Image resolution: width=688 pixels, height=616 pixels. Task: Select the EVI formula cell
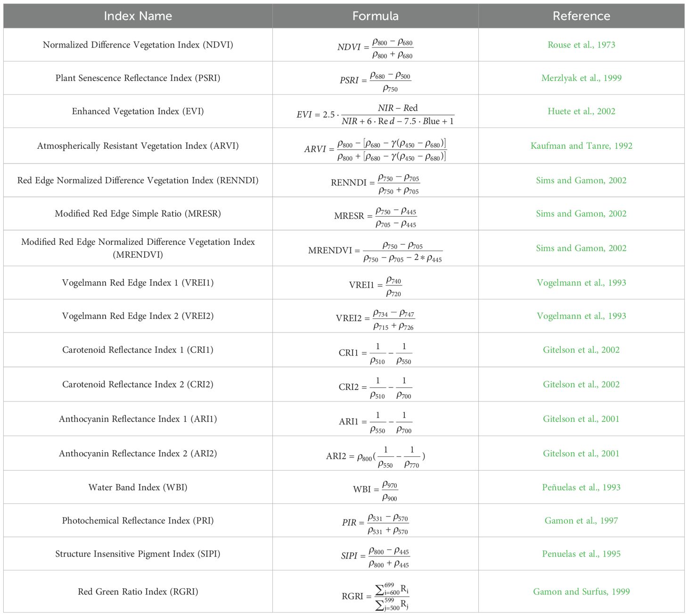point(375,114)
